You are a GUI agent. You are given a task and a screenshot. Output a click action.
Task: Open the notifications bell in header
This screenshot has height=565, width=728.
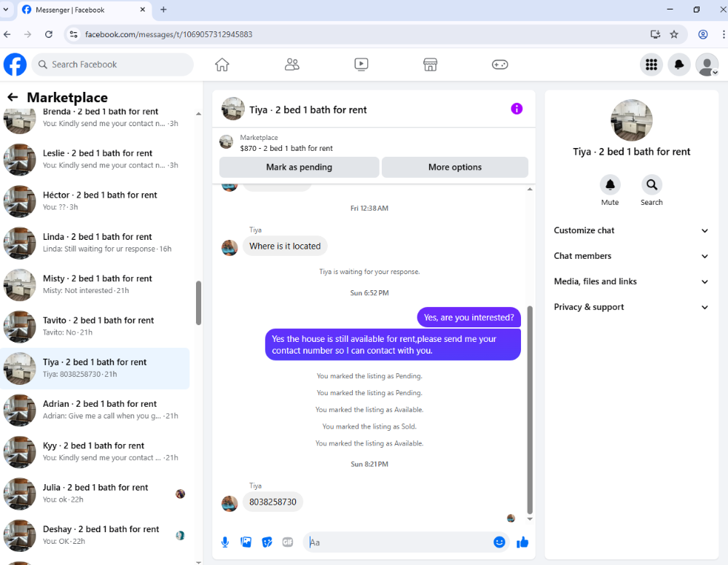pos(678,65)
